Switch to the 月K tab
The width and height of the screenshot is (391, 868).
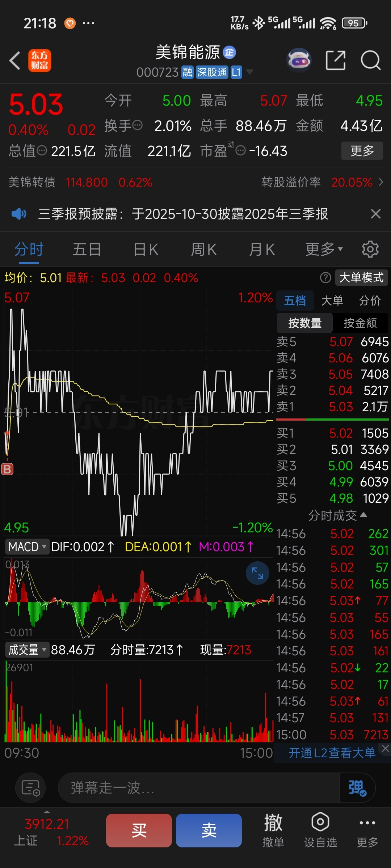coord(262,250)
